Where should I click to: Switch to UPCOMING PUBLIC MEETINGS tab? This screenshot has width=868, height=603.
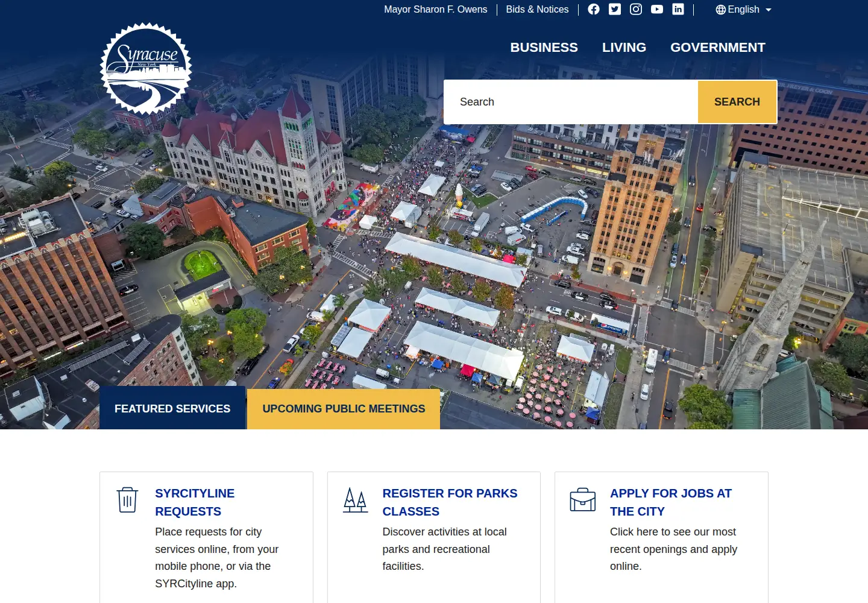(x=344, y=409)
